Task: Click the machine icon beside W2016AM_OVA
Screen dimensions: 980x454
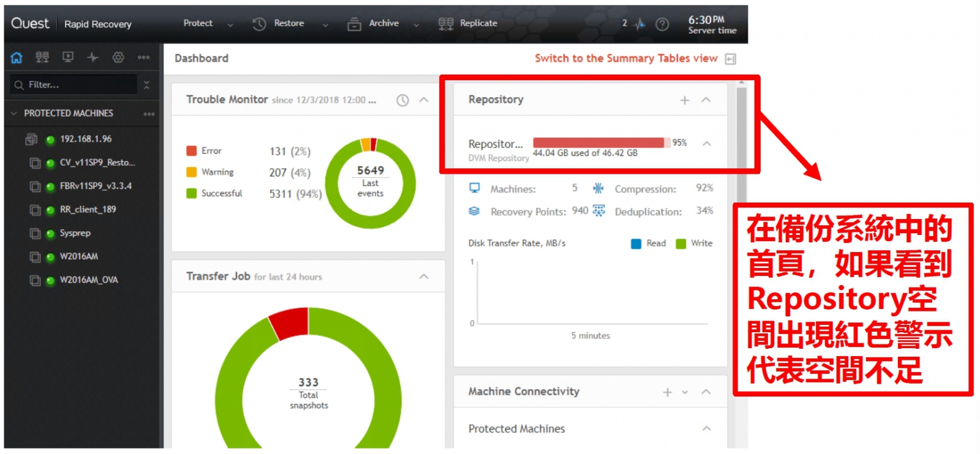Action: [35, 280]
